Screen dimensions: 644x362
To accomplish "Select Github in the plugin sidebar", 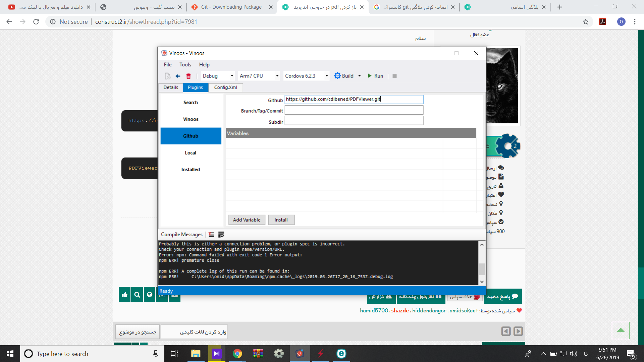I will pyautogui.click(x=191, y=136).
